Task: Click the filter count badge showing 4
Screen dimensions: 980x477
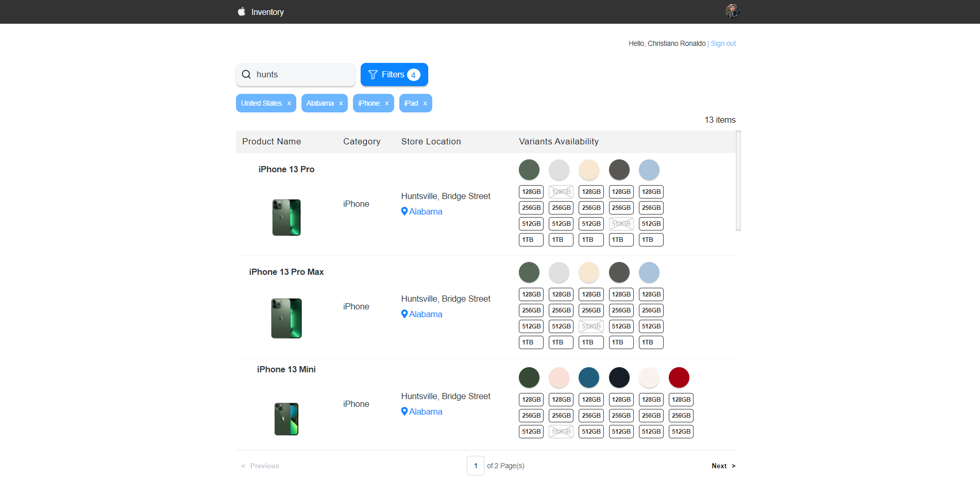Action: [x=413, y=75]
